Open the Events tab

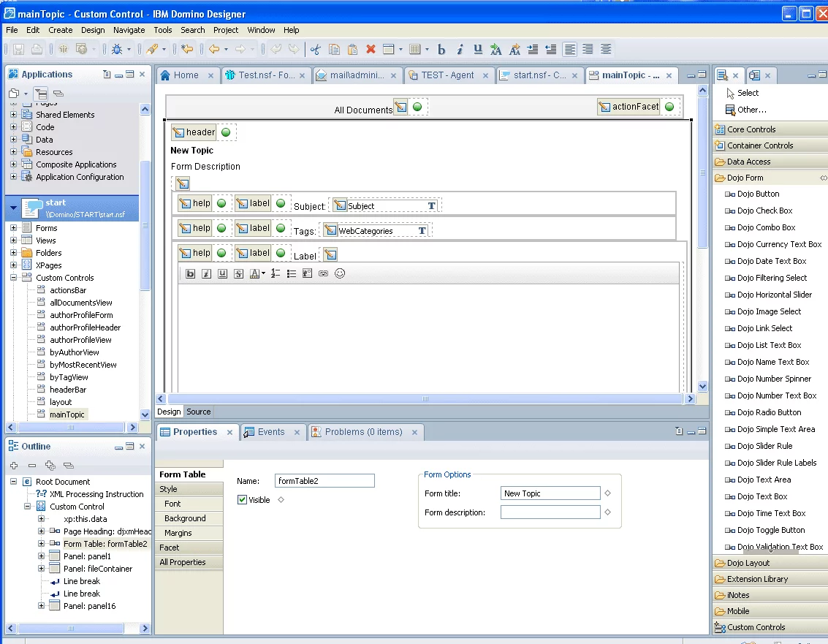pyautogui.click(x=270, y=432)
